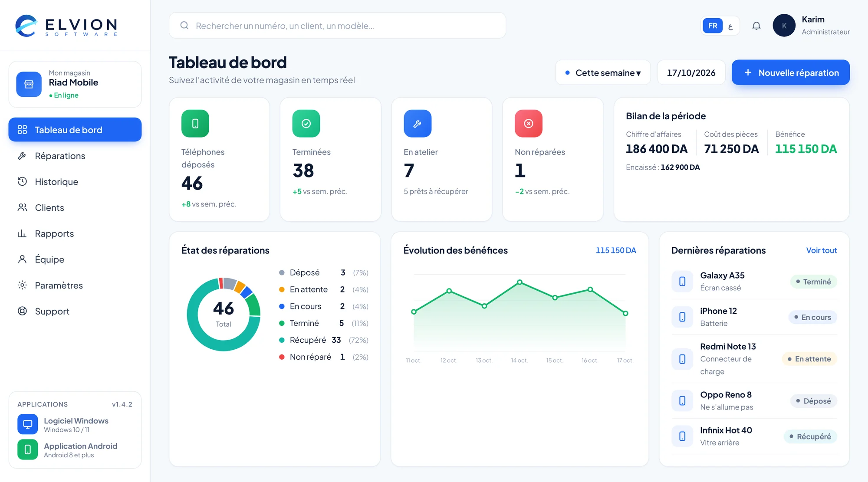The height and width of the screenshot is (482, 868).
Task: Click the Voir tout link
Action: (821, 250)
